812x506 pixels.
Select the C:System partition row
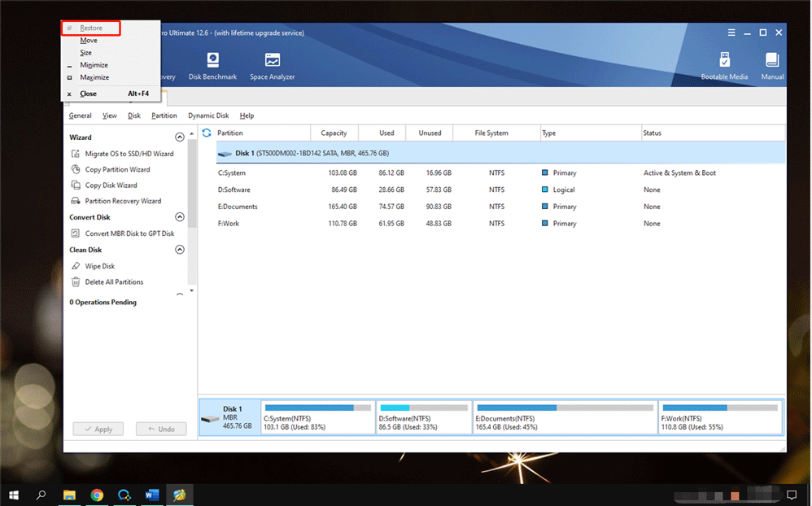500,173
